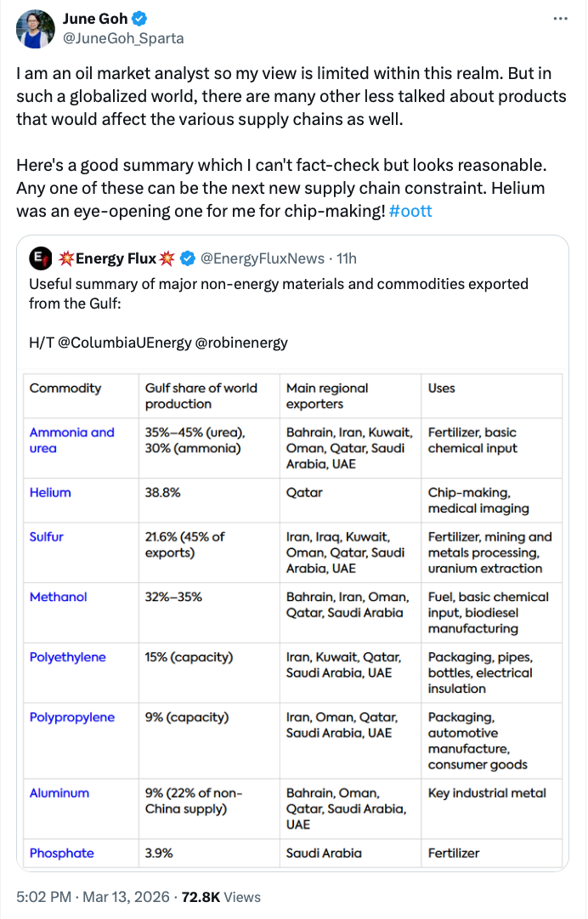Click the Polyethylene commodity link
The width and height of the screenshot is (588, 919).
67,656
